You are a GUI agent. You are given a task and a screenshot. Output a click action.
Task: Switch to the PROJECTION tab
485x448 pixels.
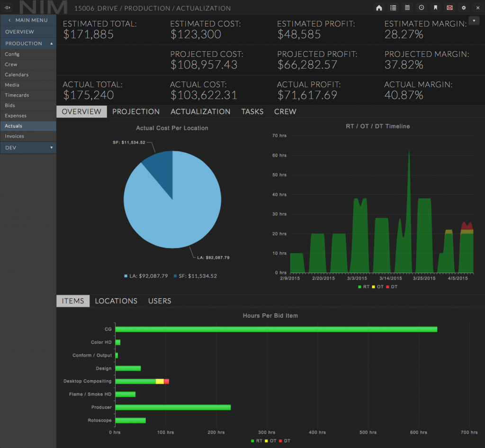click(x=136, y=112)
